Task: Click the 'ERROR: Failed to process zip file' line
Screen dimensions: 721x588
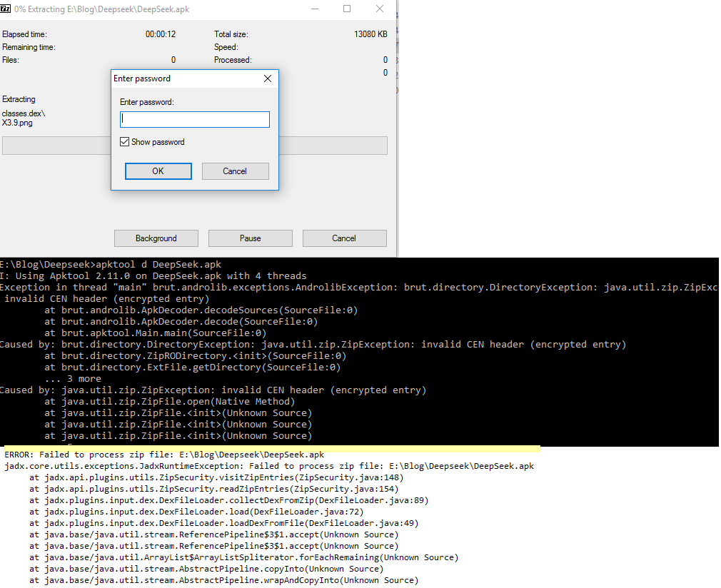Action: (164, 455)
